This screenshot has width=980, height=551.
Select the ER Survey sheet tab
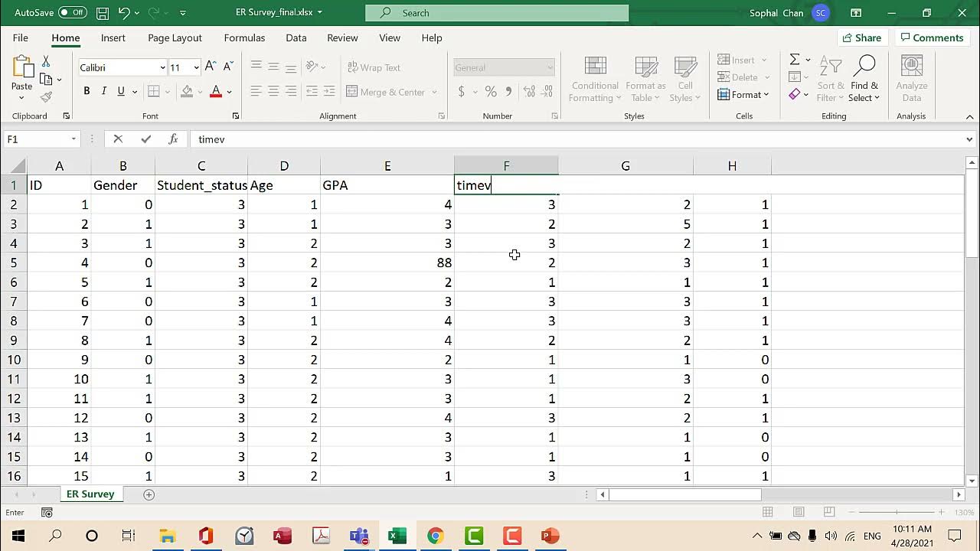[x=90, y=494]
